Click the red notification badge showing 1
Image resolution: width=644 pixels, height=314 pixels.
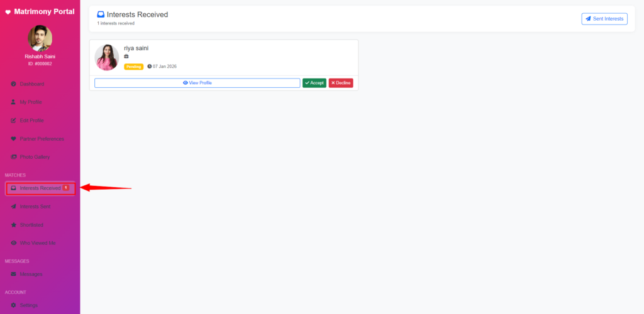(65, 188)
